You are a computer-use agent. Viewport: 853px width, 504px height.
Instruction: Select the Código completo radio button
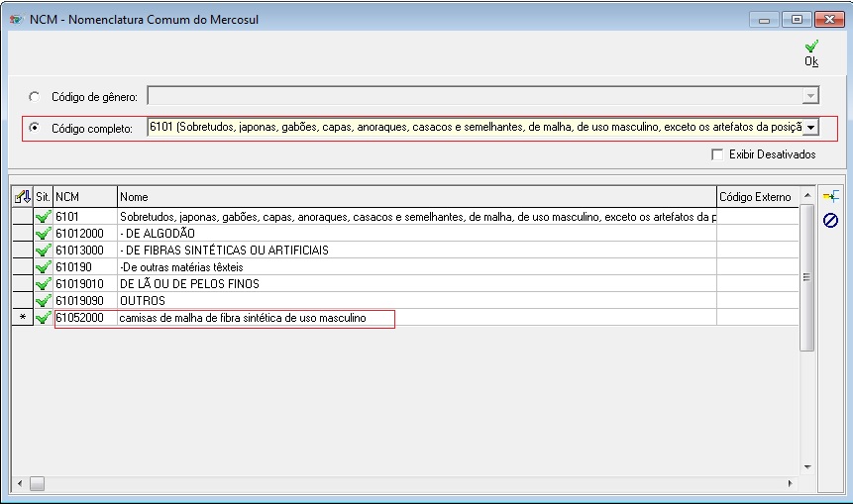pos(36,128)
